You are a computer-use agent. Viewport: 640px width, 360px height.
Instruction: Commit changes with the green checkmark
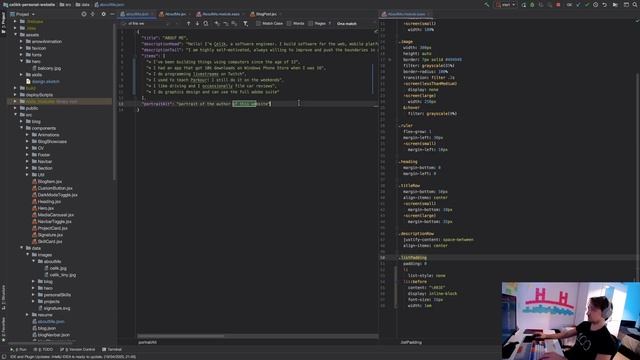coord(587,5)
